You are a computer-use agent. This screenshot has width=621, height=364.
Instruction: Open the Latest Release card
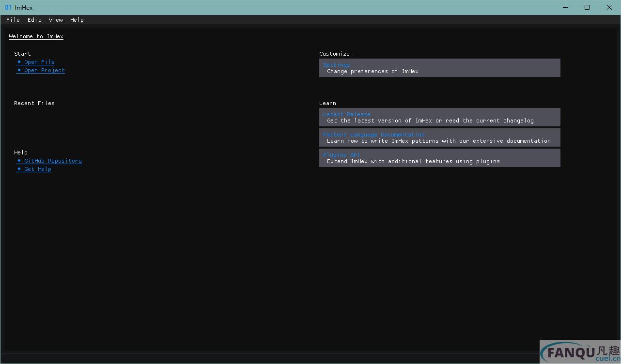440,117
